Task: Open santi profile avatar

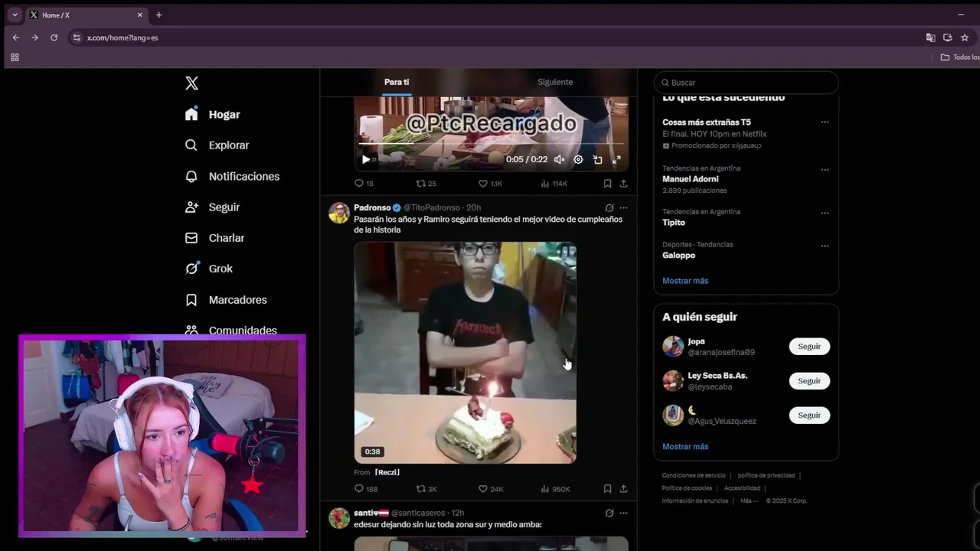Action: click(339, 518)
